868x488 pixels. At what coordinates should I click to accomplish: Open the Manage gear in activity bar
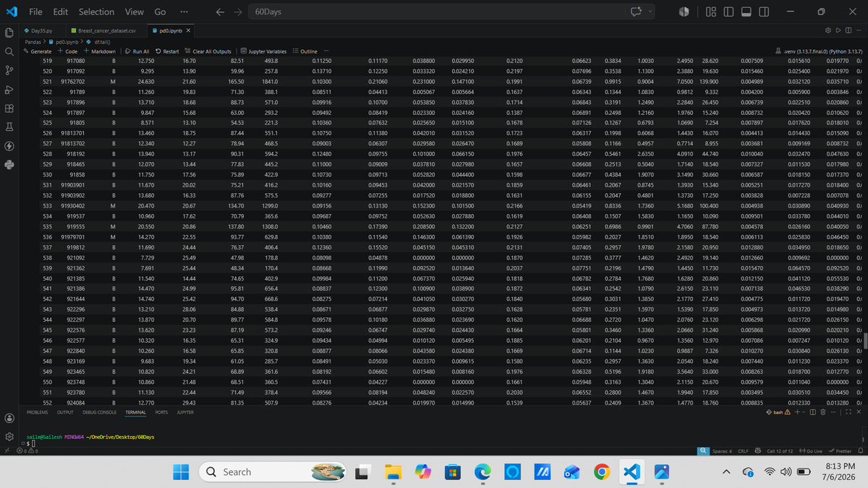(x=9, y=438)
